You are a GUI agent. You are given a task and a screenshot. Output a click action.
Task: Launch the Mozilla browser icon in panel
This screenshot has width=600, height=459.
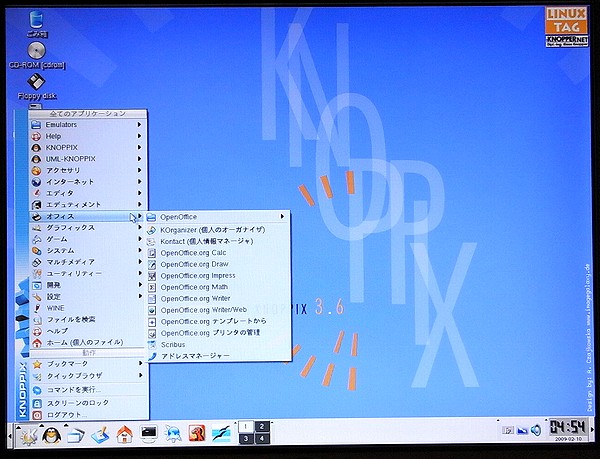[197, 435]
